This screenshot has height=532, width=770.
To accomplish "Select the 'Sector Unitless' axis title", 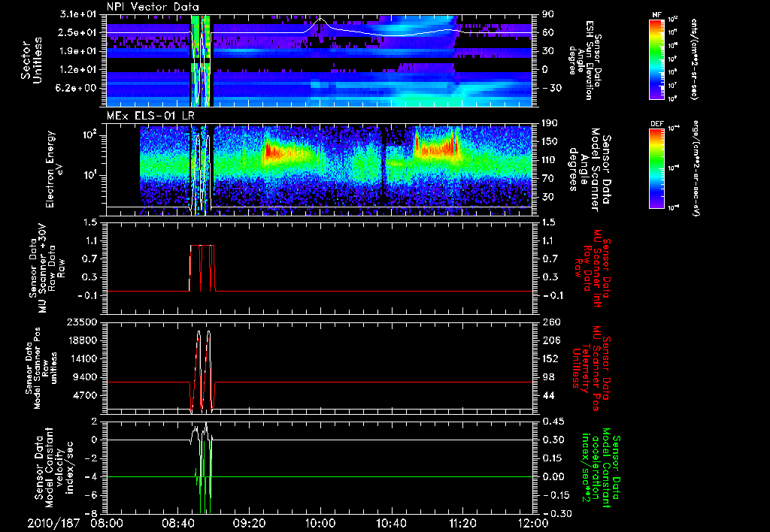I will click(x=32, y=60).
